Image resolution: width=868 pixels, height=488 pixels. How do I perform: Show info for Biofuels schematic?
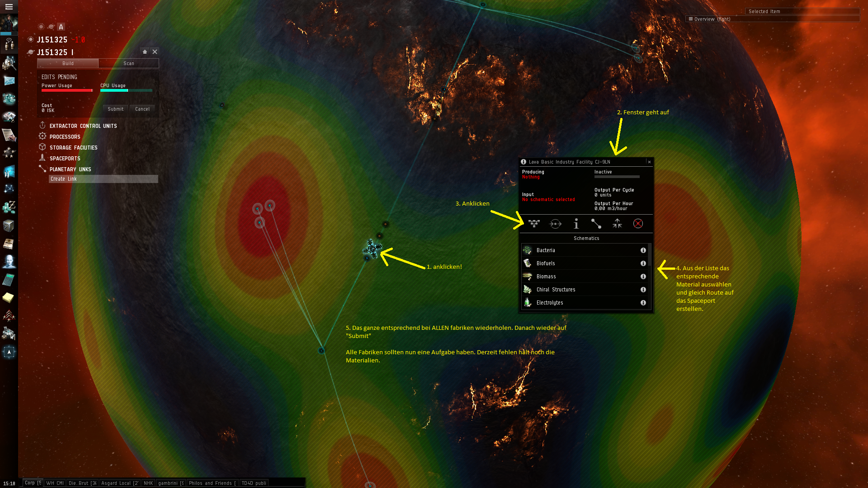click(643, 263)
